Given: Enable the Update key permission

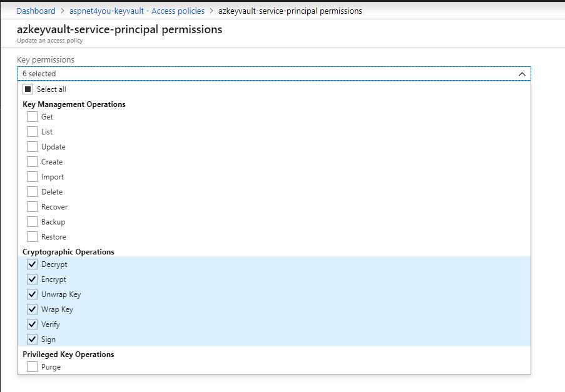Looking at the screenshot, I should [33, 147].
